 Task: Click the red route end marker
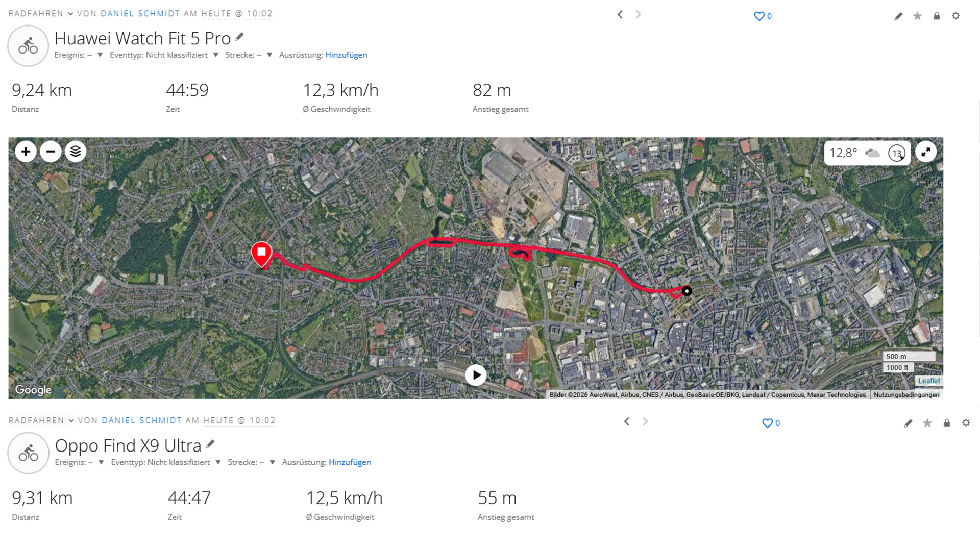click(261, 254)
